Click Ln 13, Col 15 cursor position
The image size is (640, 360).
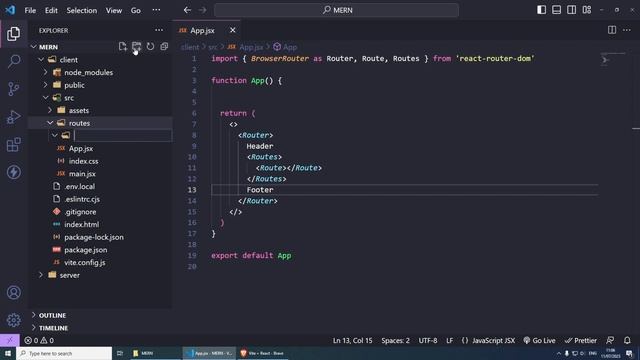352,340
